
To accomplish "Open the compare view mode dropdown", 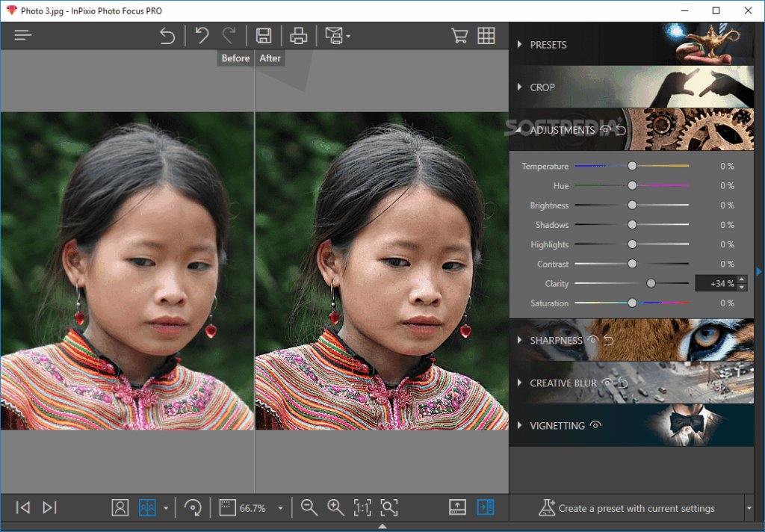I will 166,508.
